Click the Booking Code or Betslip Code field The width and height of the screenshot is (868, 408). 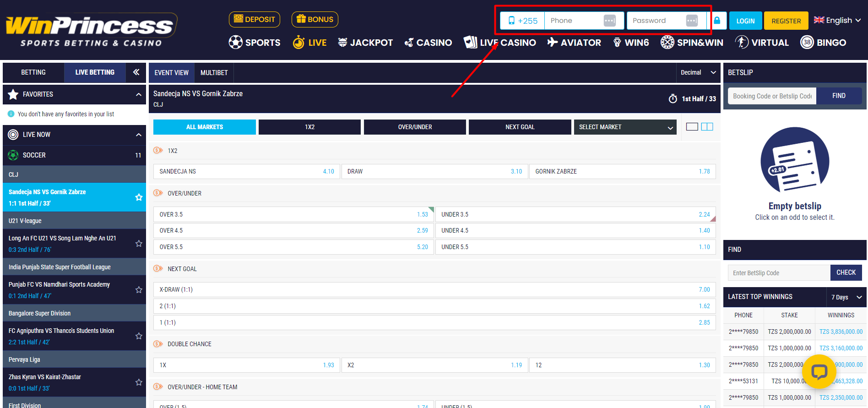click(x=772, y=96)
